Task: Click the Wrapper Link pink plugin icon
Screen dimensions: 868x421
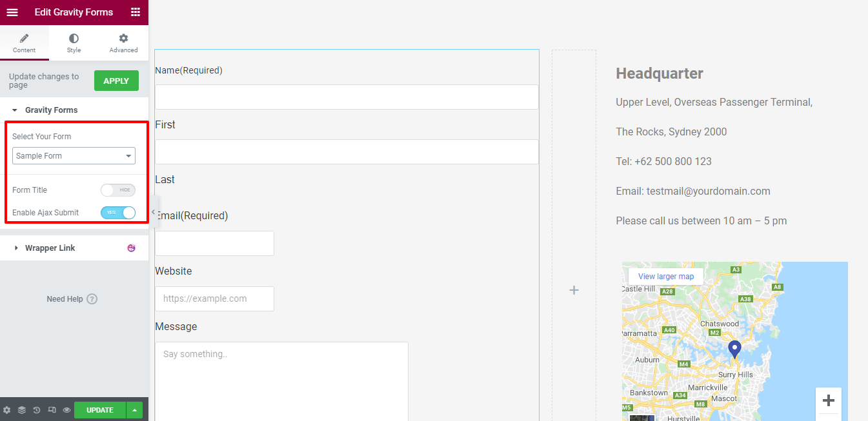Action: (132, 248)
